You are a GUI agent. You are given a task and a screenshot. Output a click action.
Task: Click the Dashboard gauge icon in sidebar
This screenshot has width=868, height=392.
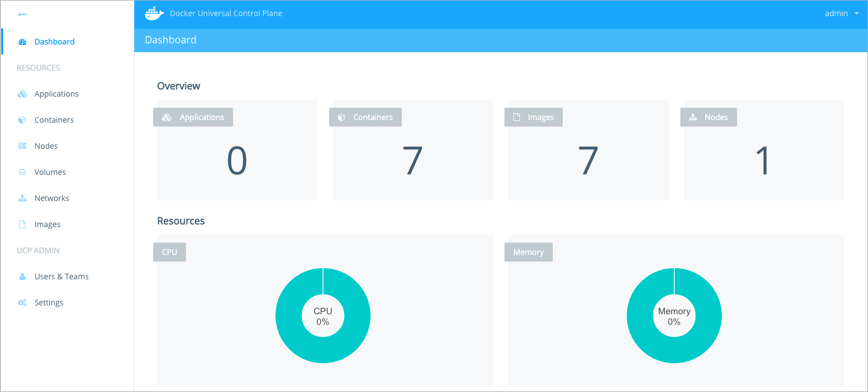pyautogui.click(x=22, y=42)
